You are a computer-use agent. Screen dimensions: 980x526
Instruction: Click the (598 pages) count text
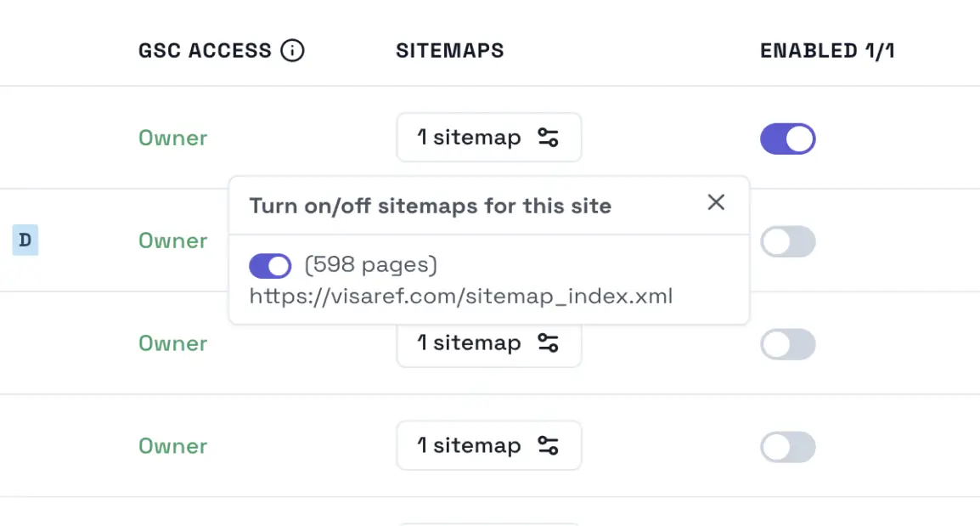point(371,264)
